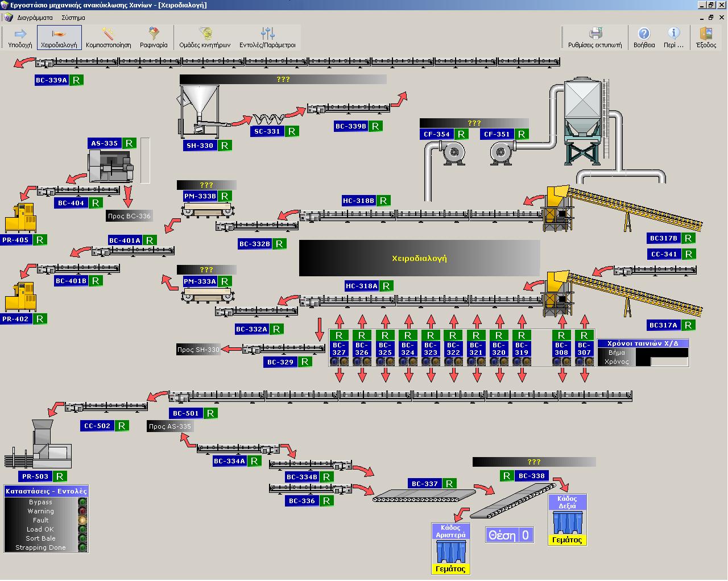
Task: Click the down arrow under BC-307
Action: (x=585, y=375)
